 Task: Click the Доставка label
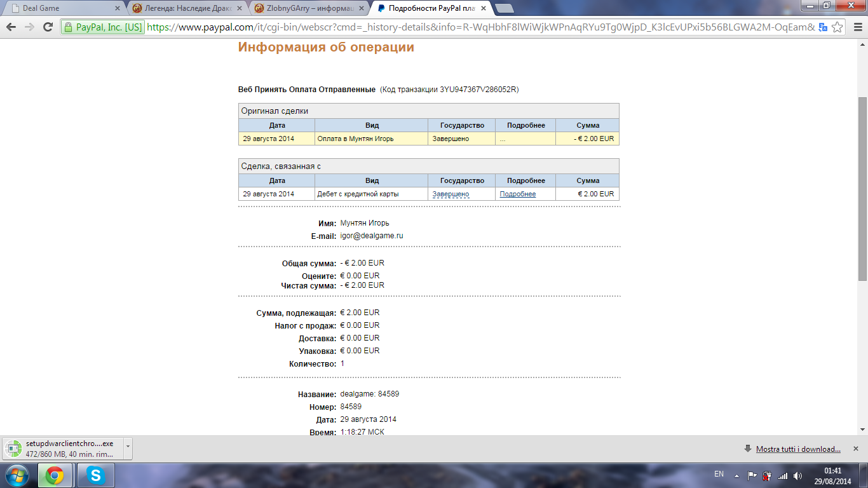(318, 339)
